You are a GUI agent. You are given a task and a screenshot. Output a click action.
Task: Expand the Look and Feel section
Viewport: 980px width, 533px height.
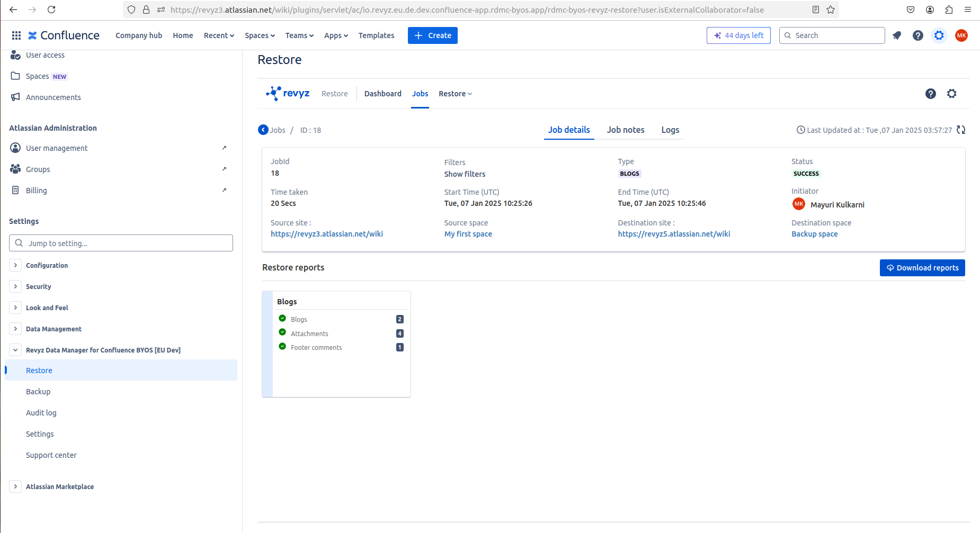point(15,308)
